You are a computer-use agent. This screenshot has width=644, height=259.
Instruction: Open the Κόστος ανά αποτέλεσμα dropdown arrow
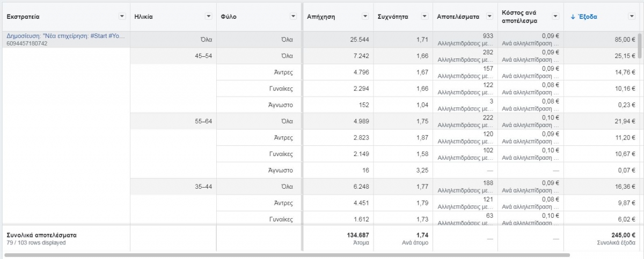(555, 17)
